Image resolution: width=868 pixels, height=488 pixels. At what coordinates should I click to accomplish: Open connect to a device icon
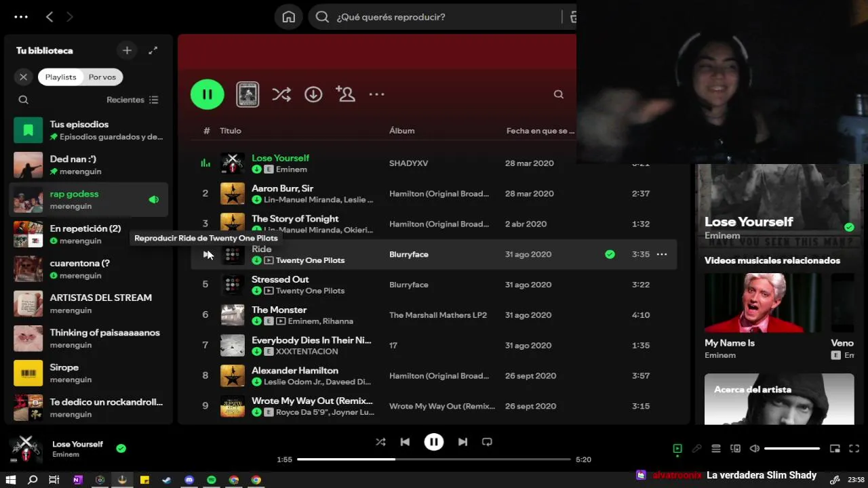(735, 449)
